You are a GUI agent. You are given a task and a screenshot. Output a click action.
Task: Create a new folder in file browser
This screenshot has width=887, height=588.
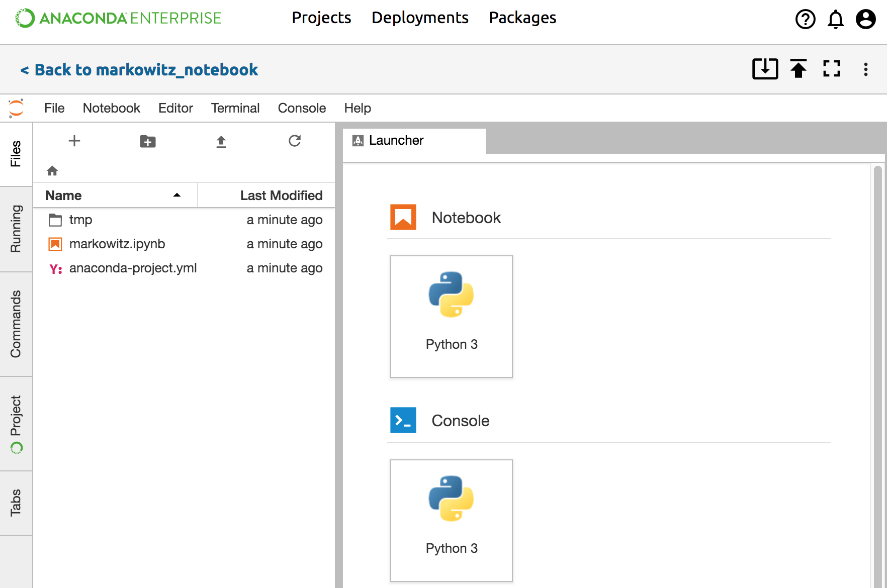coord(147,142)
